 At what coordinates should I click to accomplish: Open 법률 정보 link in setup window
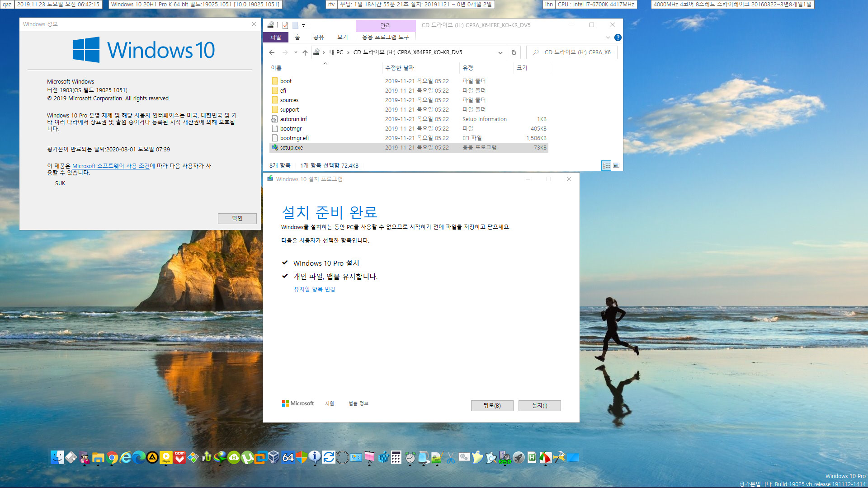(x=359, y=404)
